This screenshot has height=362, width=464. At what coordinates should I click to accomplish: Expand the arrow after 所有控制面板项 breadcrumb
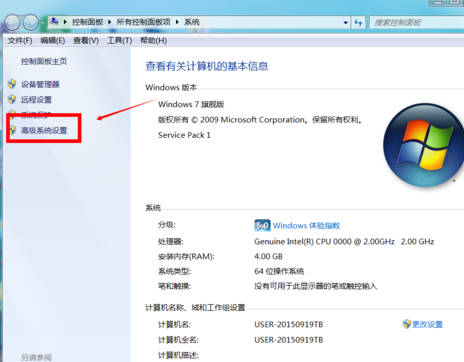pyautogui.click(x=177, y=22)
